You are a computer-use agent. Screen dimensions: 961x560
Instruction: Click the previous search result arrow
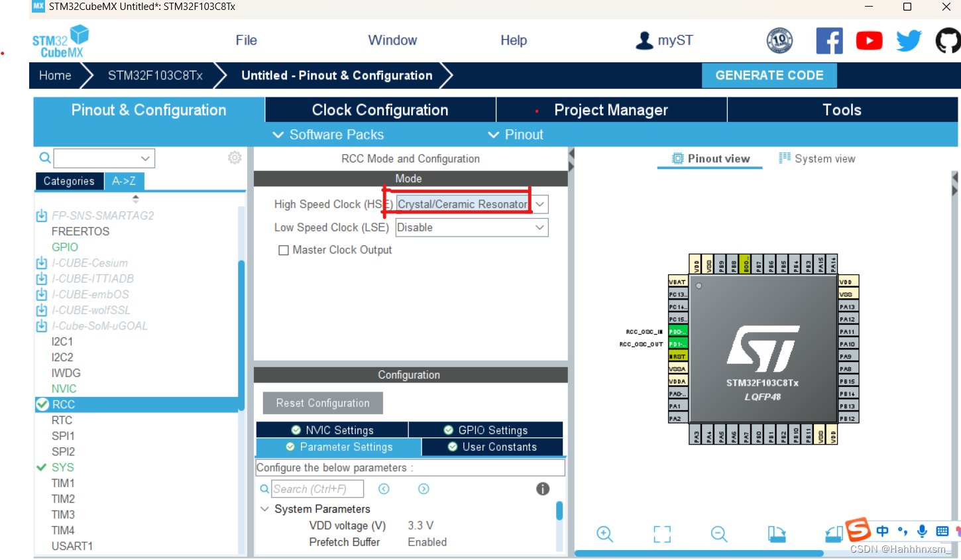click(384, 489)
